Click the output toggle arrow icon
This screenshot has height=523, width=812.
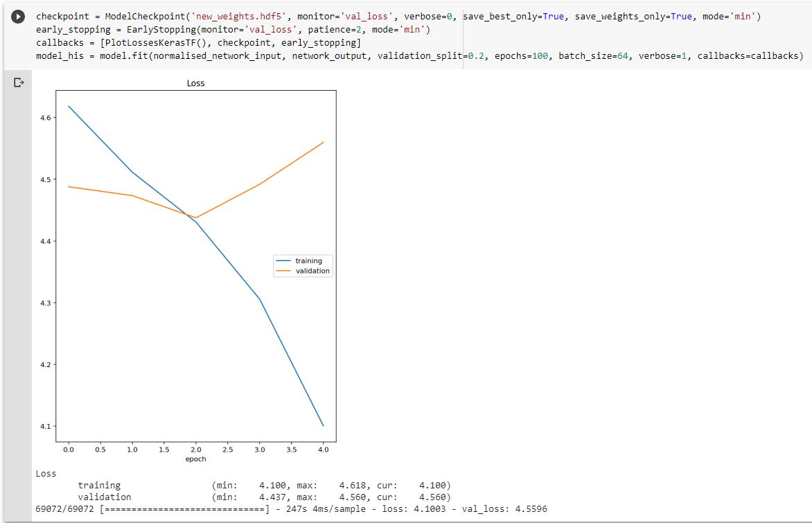[x=18, y=83]
